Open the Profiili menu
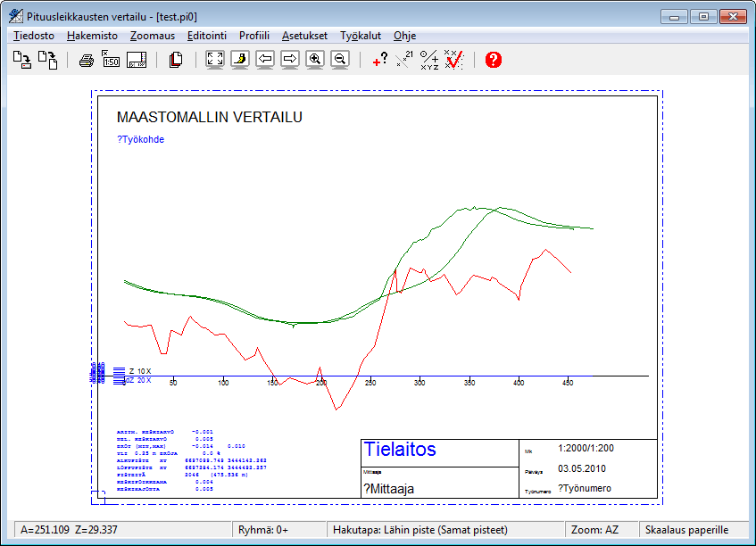The width and height of the screenshot is (756, 546). tap(254, 36)
